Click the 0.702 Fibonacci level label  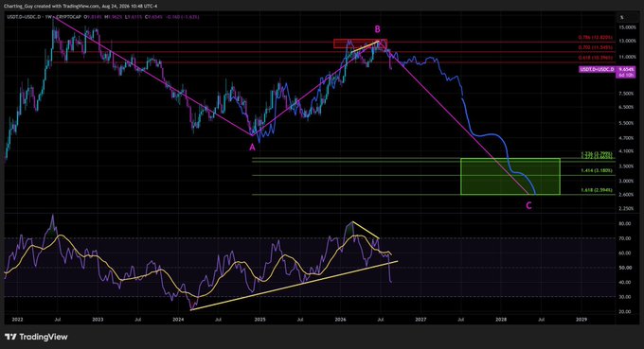pos(595,47)
